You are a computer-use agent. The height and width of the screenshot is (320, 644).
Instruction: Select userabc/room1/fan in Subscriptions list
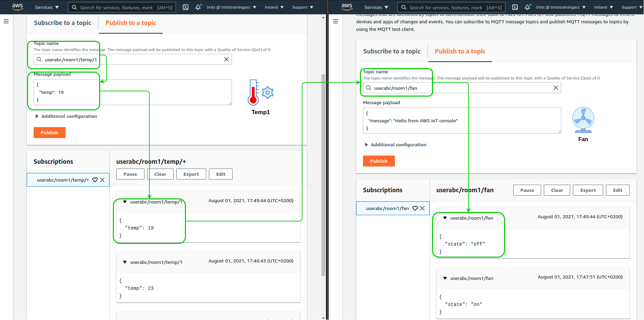click(387, 208)
